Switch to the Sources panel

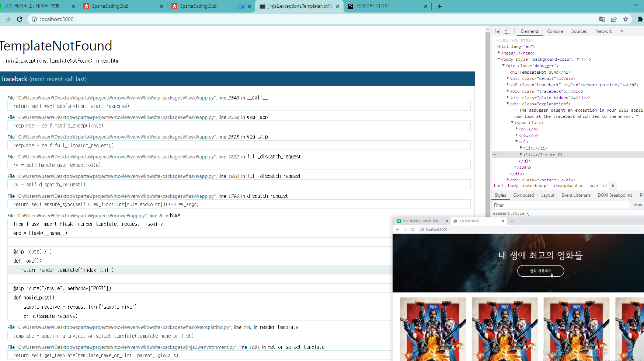pos(579,31)
